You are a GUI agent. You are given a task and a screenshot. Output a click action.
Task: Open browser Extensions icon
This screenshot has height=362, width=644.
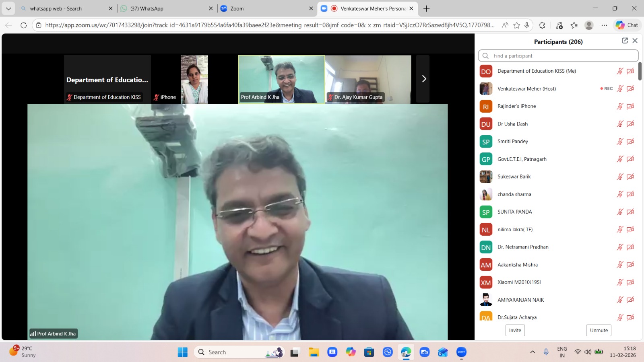542,25
